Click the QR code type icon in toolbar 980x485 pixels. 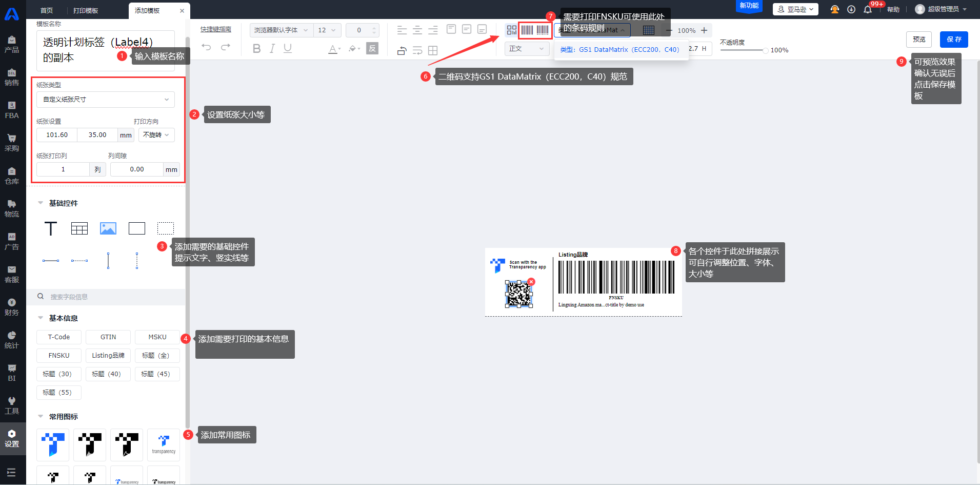click(x=511, y=30)
